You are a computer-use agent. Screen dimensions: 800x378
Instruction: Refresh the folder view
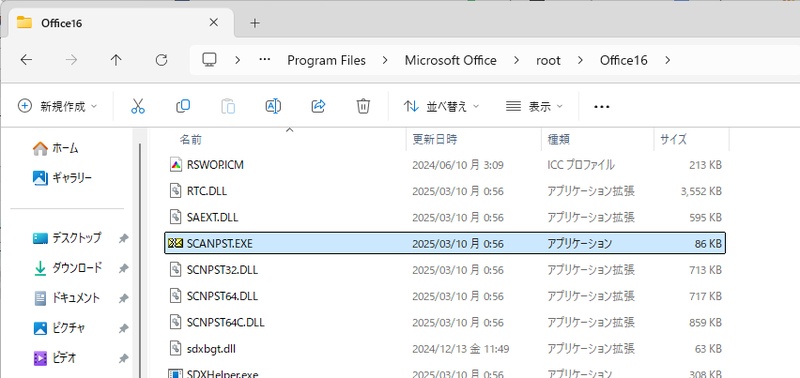(161, 60)
